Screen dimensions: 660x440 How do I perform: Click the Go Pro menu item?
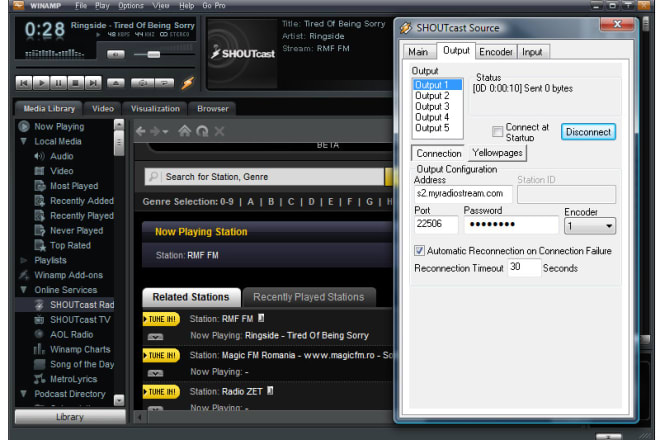click(x=214, y=6)
